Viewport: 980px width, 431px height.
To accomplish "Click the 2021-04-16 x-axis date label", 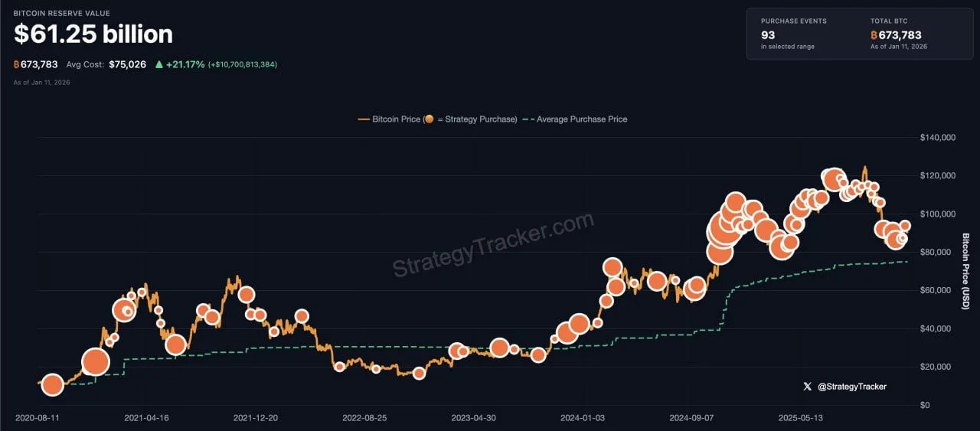I will (x=146, y=418).
